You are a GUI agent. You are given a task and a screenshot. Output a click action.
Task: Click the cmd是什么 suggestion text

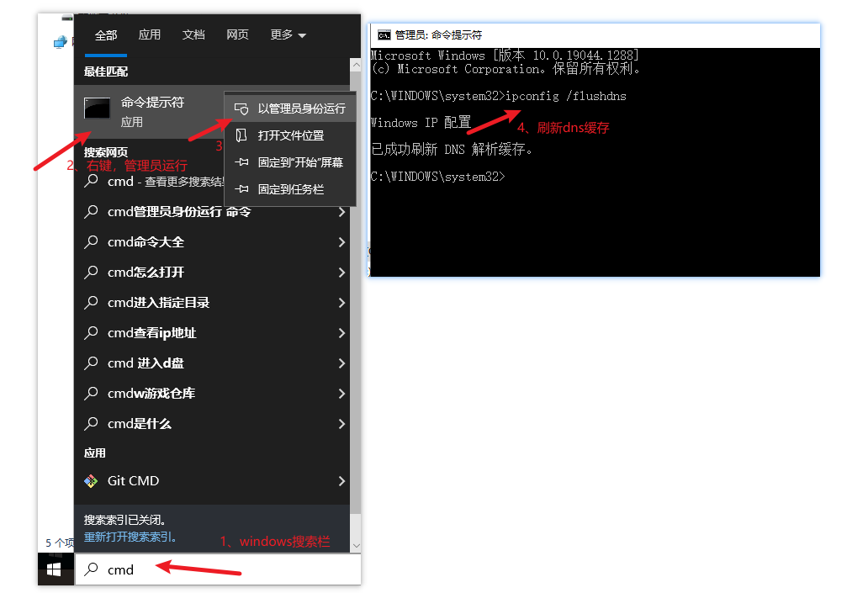pos(140,424)
